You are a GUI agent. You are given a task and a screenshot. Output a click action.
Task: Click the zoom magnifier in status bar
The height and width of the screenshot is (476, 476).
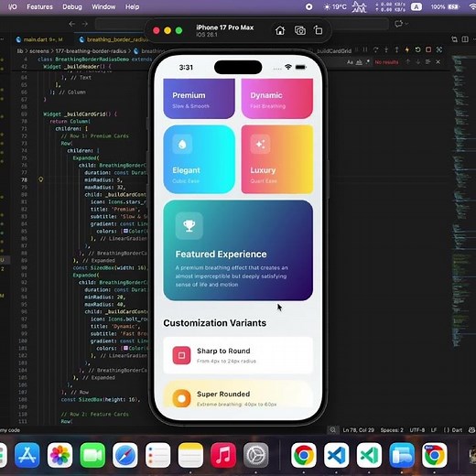click(332, 430)
